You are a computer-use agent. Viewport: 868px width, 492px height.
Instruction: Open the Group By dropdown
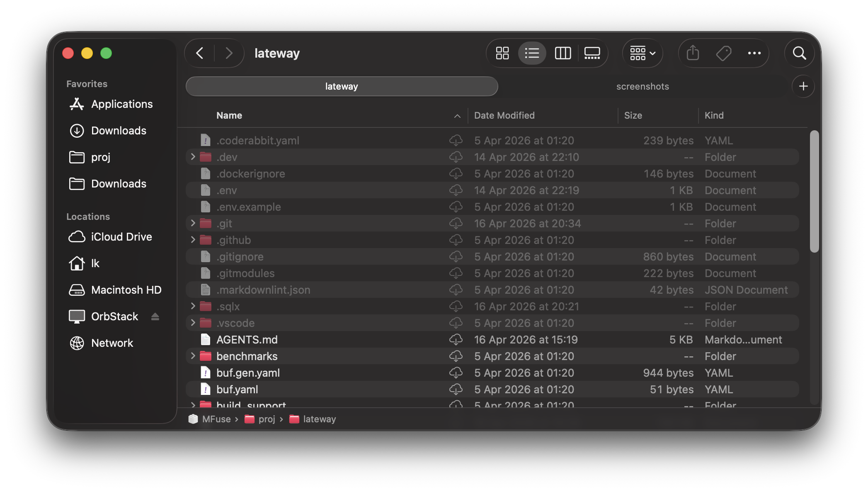(642, 53)
